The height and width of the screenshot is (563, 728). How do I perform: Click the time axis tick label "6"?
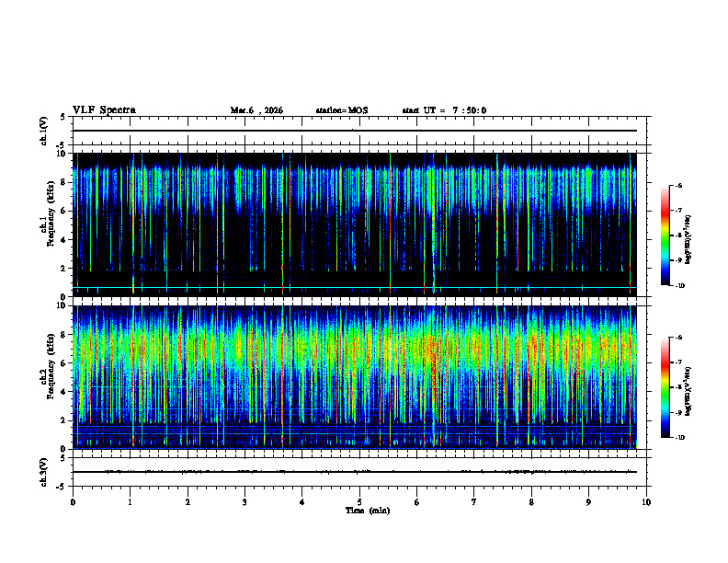click(x=417, y=502)
